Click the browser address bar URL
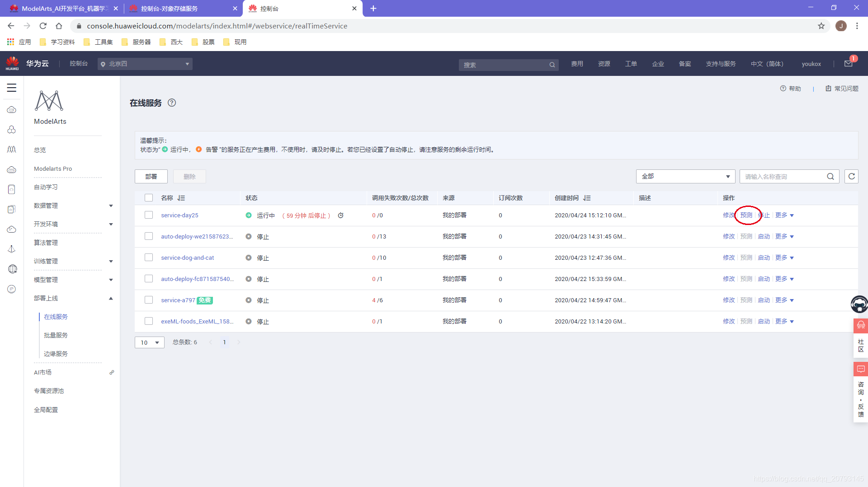The image size is (868, 487). point(217,26)
